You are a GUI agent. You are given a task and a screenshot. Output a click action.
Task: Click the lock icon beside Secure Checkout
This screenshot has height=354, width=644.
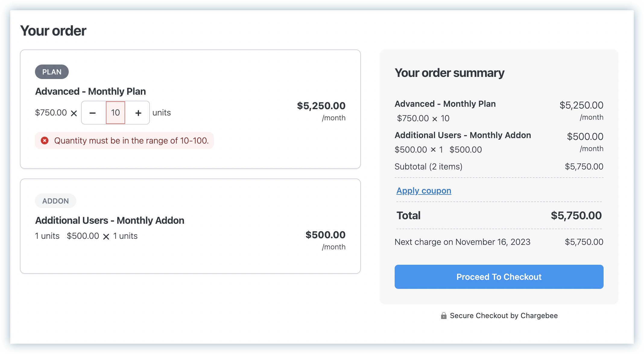[x=444, y=316]
